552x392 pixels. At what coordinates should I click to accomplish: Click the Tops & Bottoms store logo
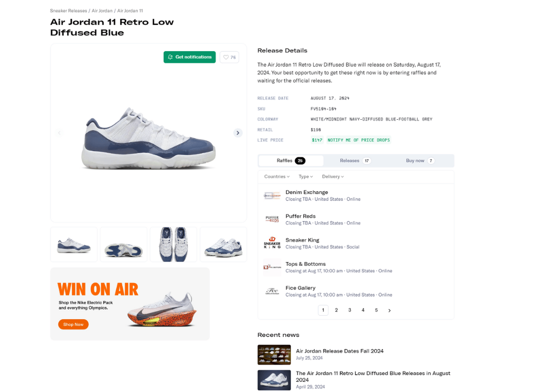click(x=272, y=267)
